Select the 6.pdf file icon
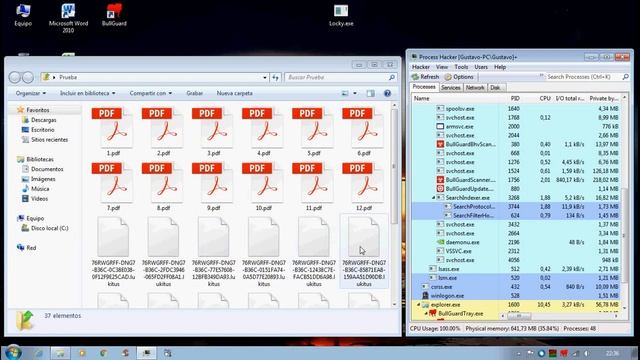This screenshot has width=640, height=360. tap(364, 128)
